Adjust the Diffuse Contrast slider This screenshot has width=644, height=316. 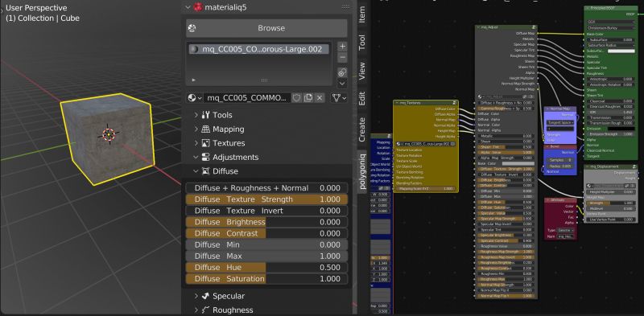pos(266,233)
